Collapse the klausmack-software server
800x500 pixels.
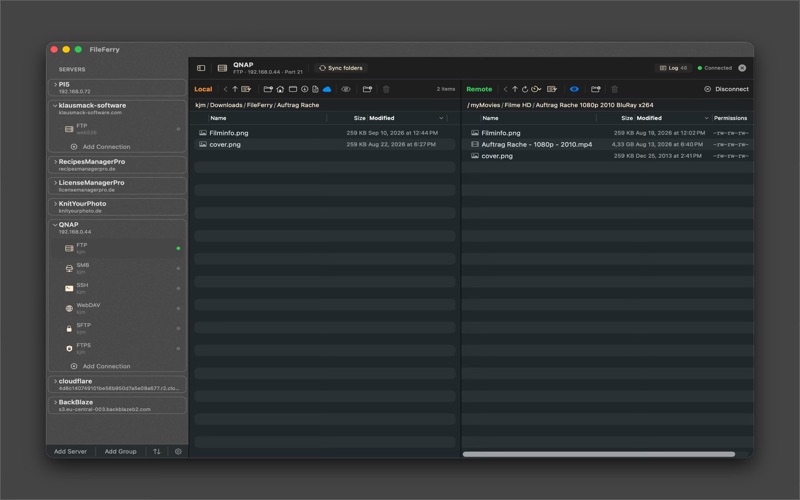(x=55, y=106)
